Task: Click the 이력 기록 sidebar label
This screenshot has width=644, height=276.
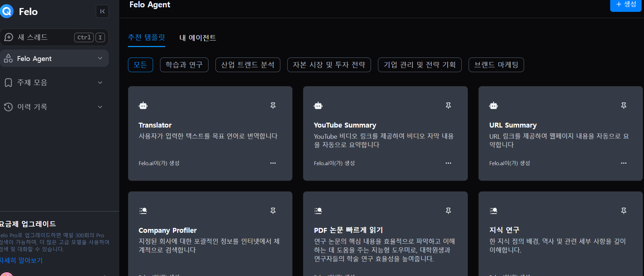Action: 32,107
